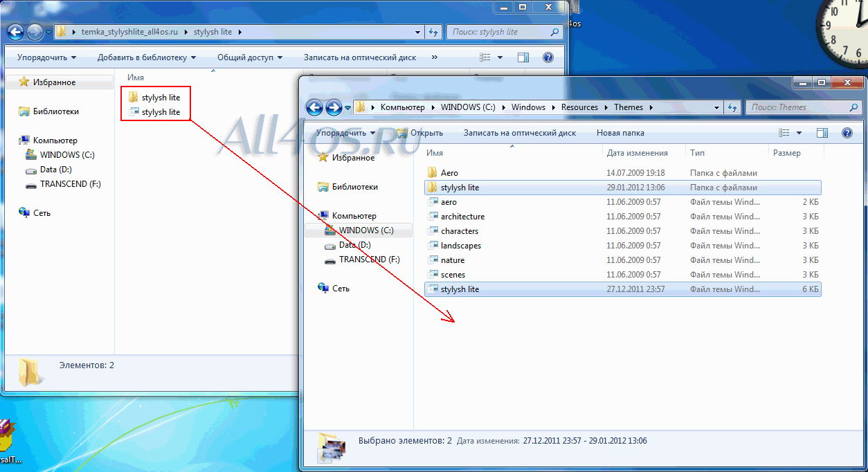
Task: Open view options arrow in Themes window
Action: point(799,133)
